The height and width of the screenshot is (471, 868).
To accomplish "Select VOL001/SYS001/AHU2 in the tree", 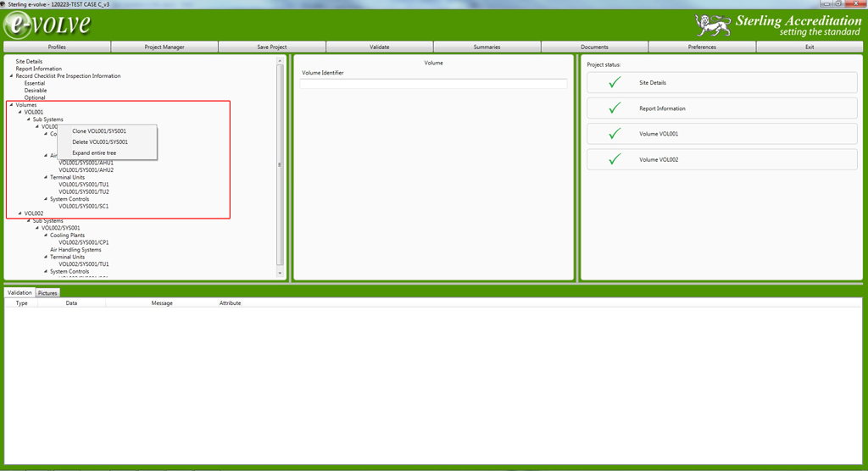I will pos(86,170).
